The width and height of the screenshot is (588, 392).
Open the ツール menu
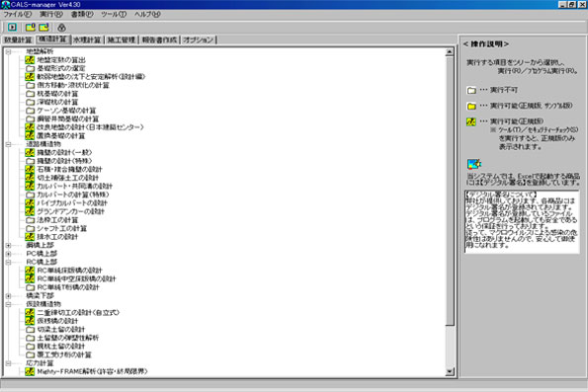114,14
